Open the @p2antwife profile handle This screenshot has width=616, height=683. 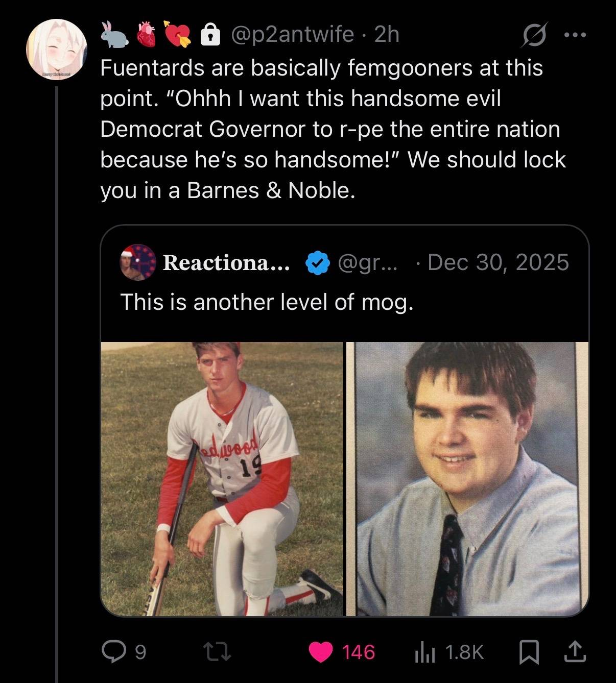tap(292, 35)
